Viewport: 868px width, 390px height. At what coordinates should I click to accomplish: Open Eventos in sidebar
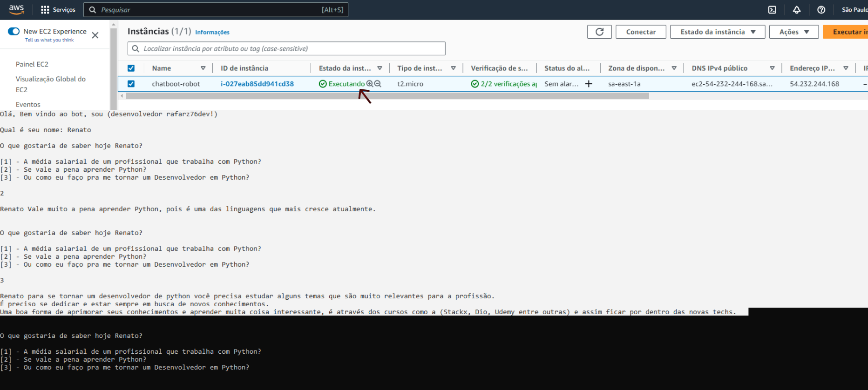pyautogui.click(x=28, y=104)
